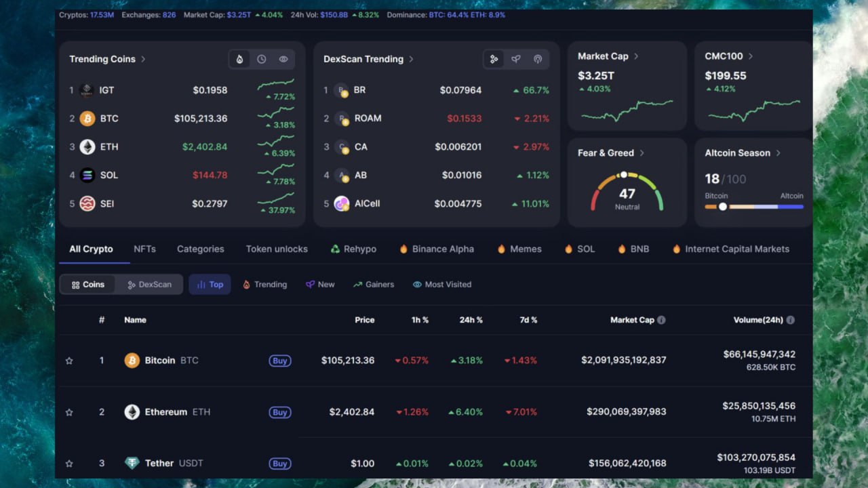868x488 pixels.
Task: Click CA token icon in DexScan Trending
Action: [341, 147]
